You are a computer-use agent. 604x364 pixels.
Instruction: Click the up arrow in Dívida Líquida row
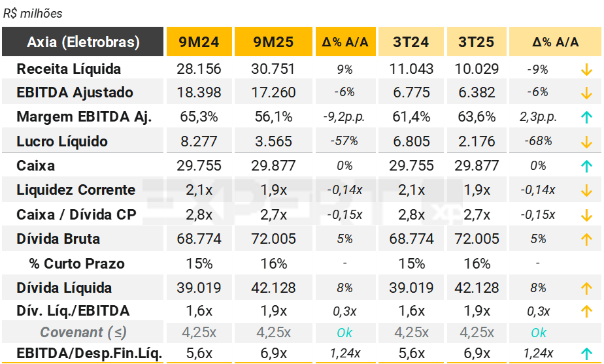(586, 288)
